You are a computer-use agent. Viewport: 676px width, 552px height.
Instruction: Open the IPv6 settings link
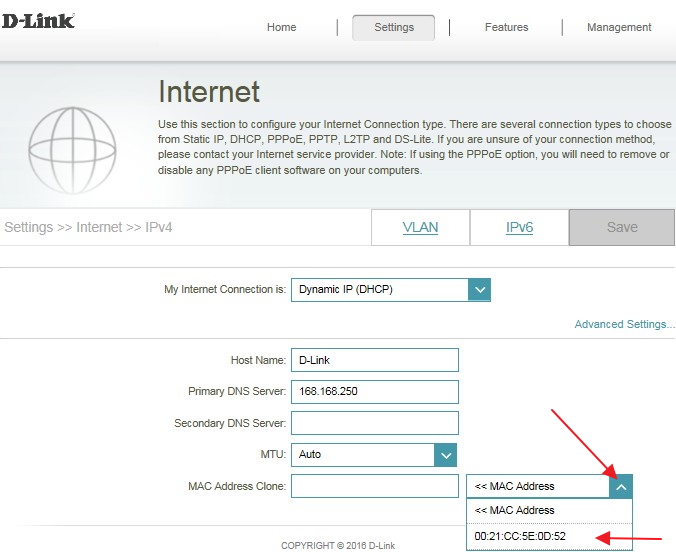click(519, 228)
